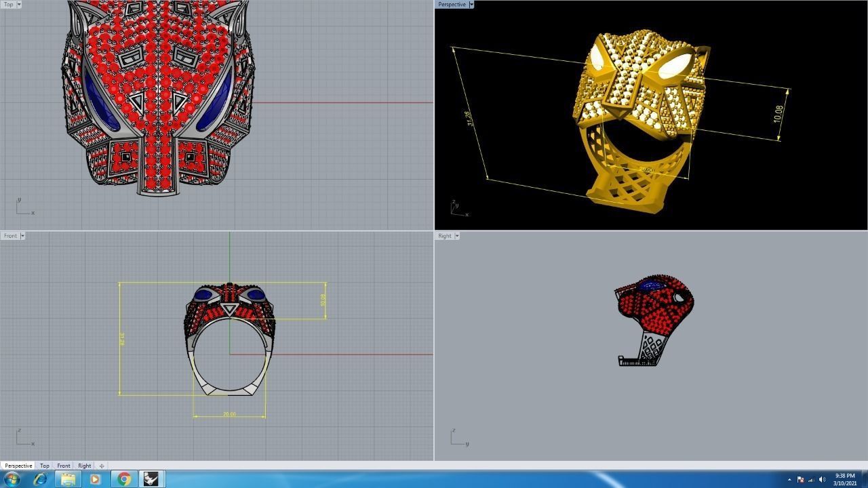Screen dimensions: 868x488
Task: Open the network signal tray icon
Action: [x=811, y=480]
